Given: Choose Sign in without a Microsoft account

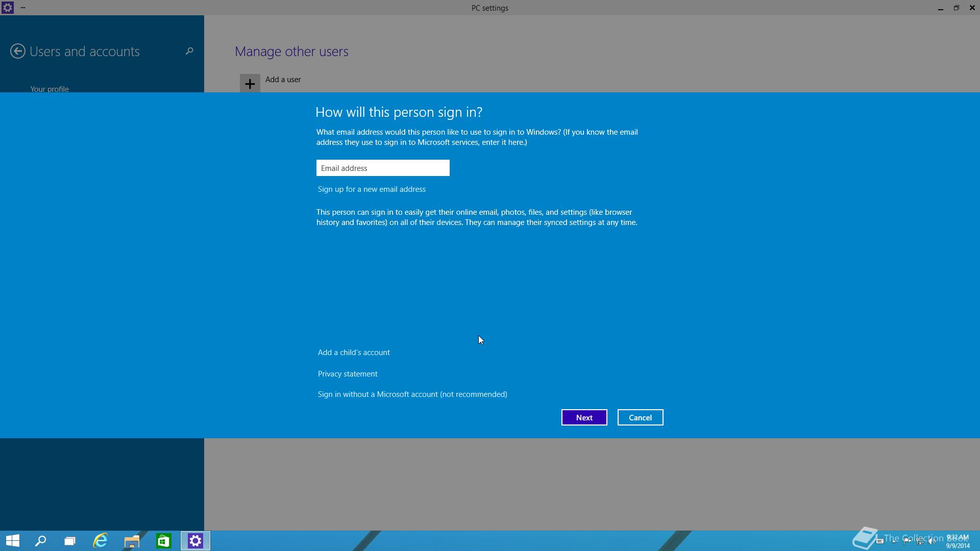Looking at the screenshot, I should [x=412, y=394].
